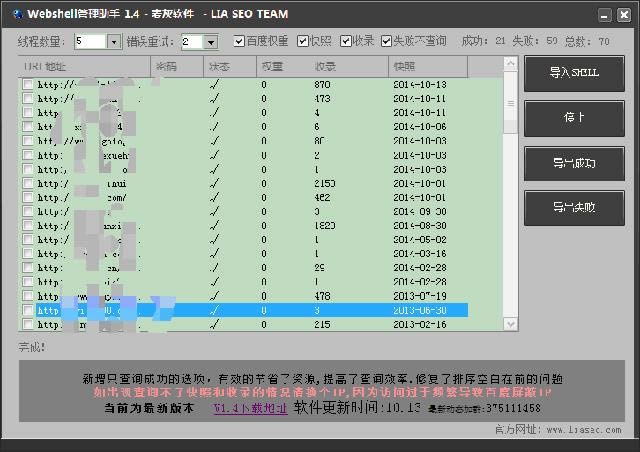
Task: Click the list scroll down arrow
Action: 510,324
